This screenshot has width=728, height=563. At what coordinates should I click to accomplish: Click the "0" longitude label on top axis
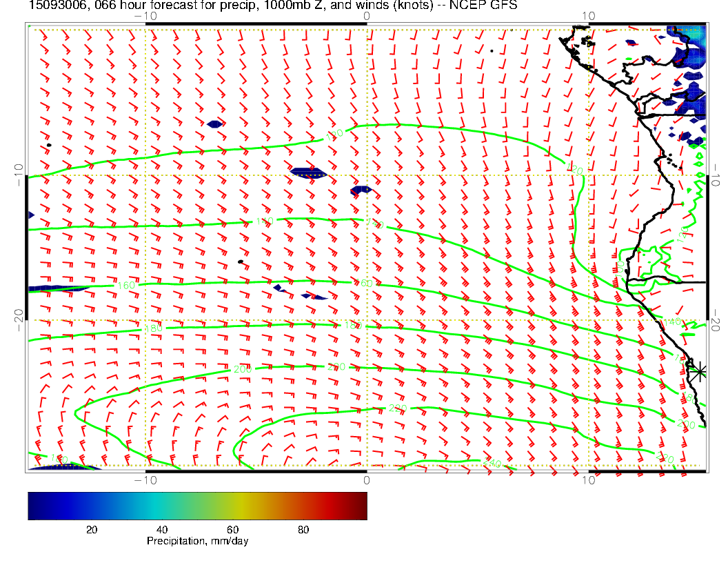coord(367,17)
